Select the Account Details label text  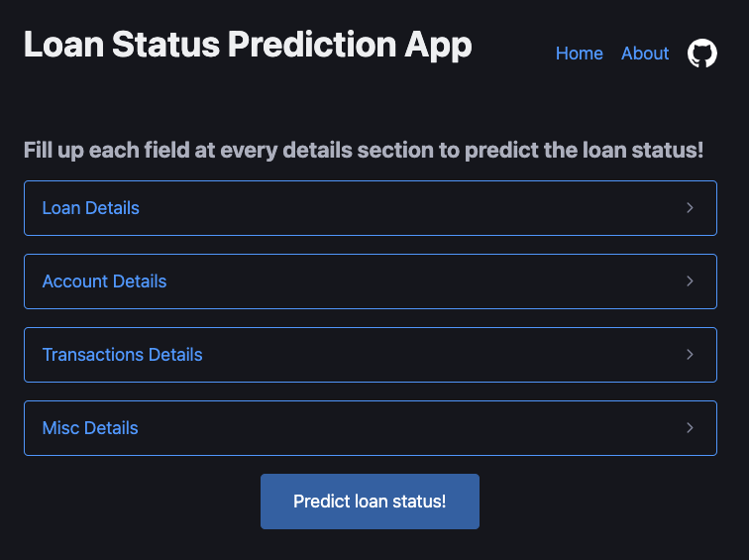coord(104,281)
